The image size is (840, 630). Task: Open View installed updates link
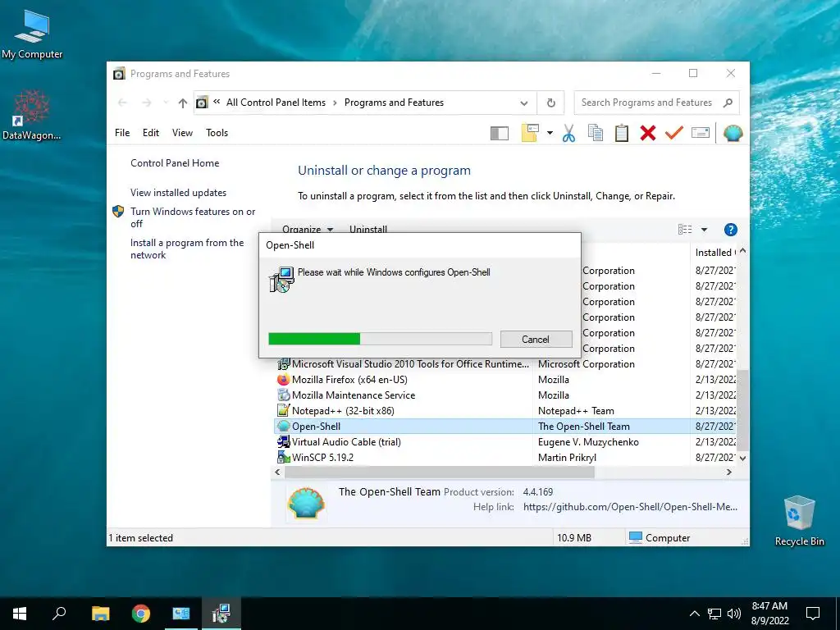[x=178, y=192]
